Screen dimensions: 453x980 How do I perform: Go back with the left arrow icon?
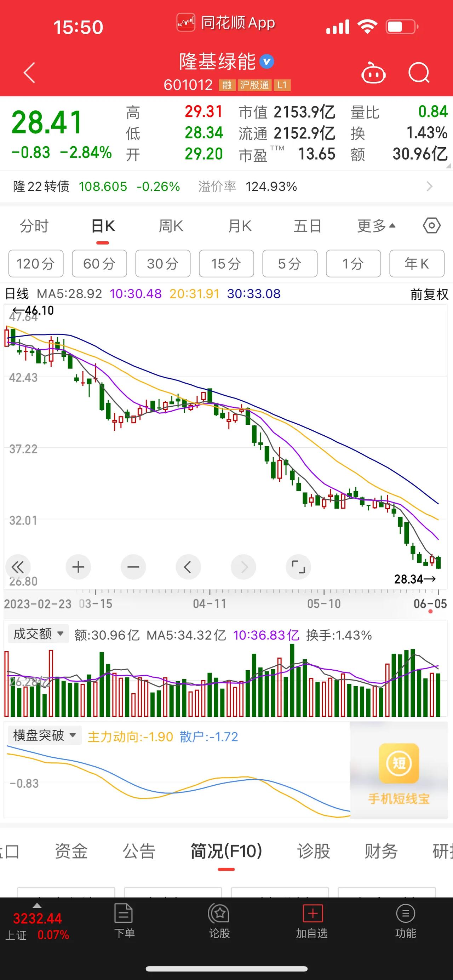[x=29, y=72]
